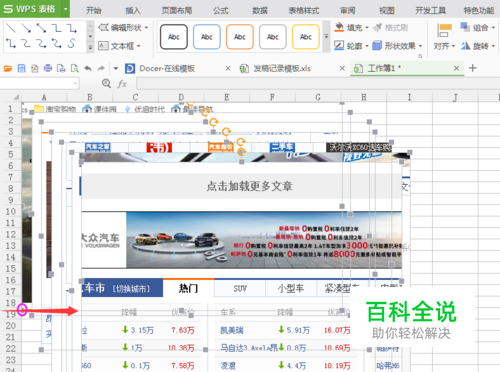Click 点击加载更多文章 in the pasted image

(x=249, y=186)
